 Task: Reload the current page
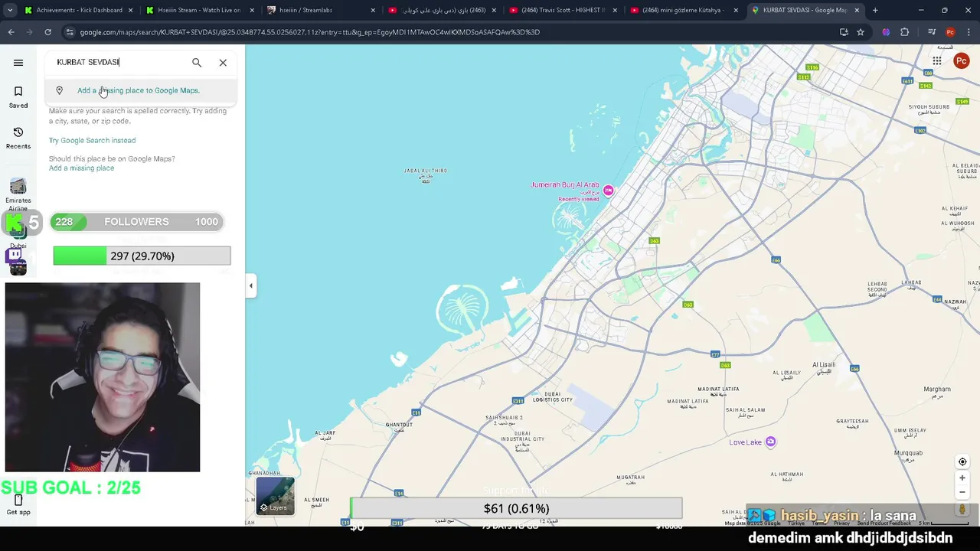point(47,32)
